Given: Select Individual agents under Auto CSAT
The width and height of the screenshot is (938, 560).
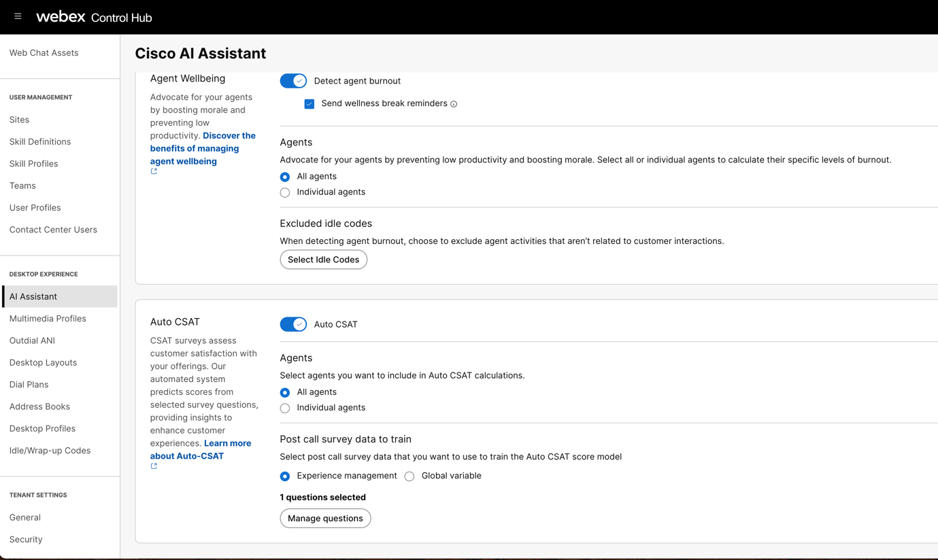Looking at the screenshot, I should tap(285, 408).
